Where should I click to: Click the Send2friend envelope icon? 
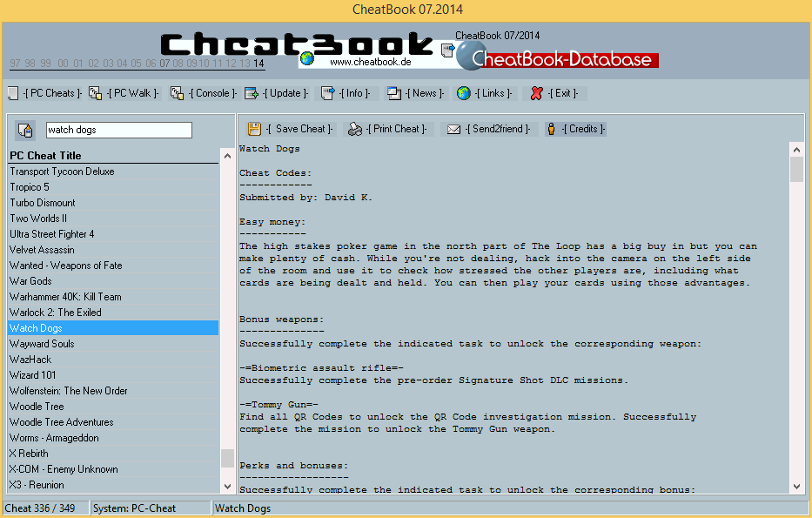click(x=453, y=129)
